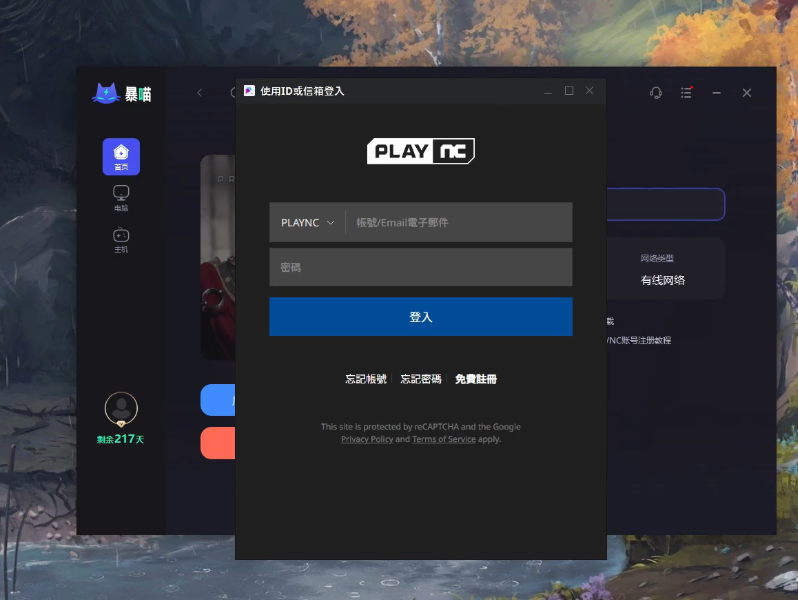Open customer support headset icon

pyautogui.click(x=656, y=93)
